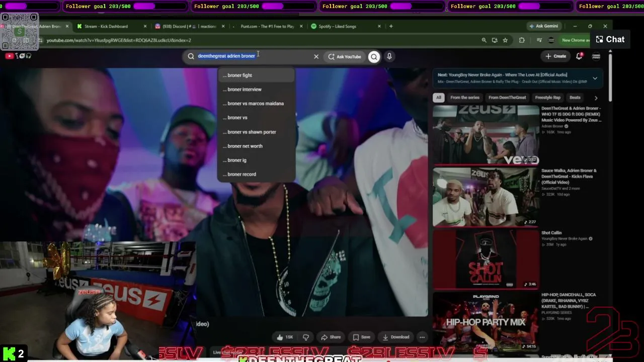Select the 'broner vs marcos maidana' suggestion
The height and width of the screenshot is (362, 644).
[x=256, y=104]
